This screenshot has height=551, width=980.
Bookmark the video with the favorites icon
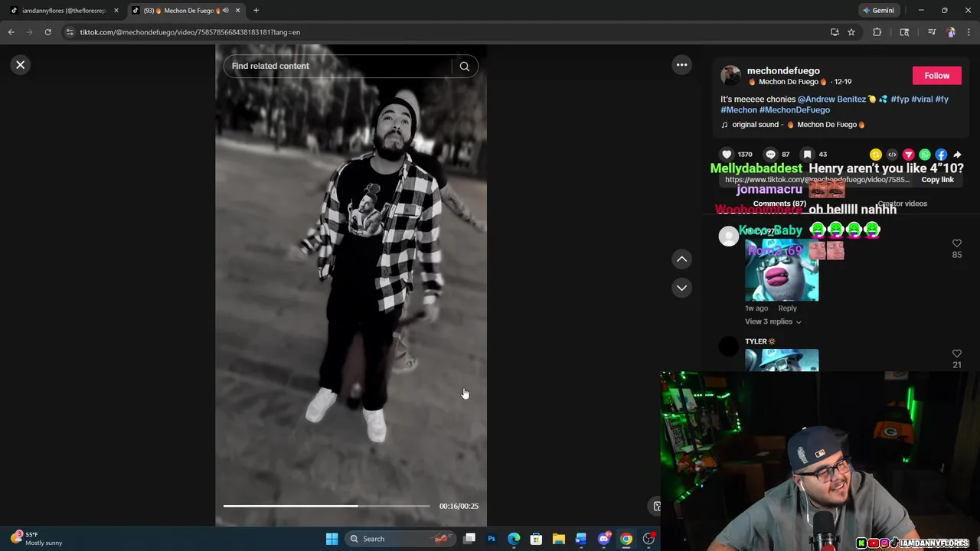[x=807, y=155]
